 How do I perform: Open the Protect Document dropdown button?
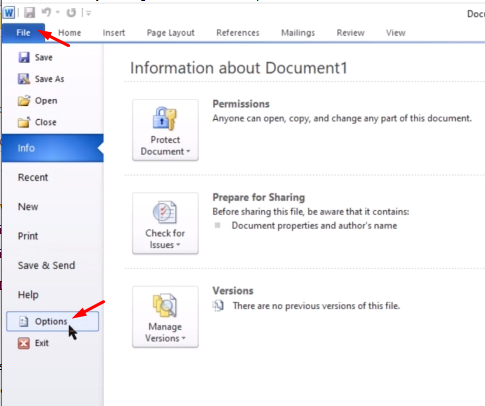tap(165, 130)
